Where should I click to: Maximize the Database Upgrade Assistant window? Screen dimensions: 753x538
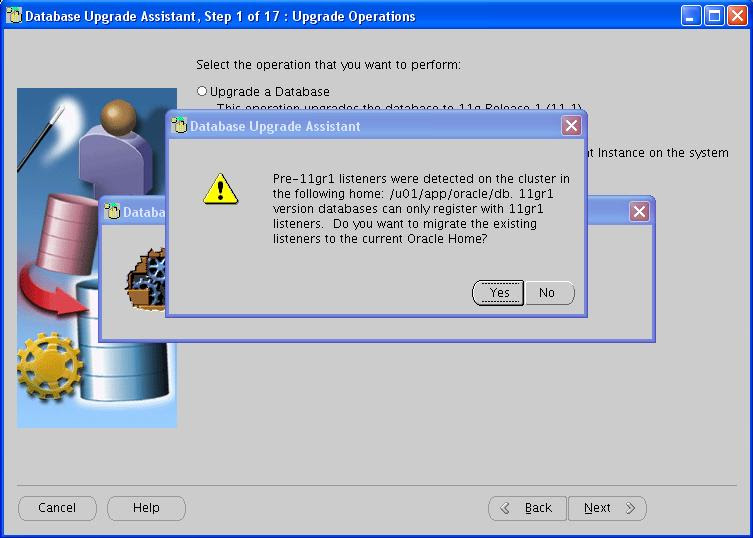(x=714, y=16)
